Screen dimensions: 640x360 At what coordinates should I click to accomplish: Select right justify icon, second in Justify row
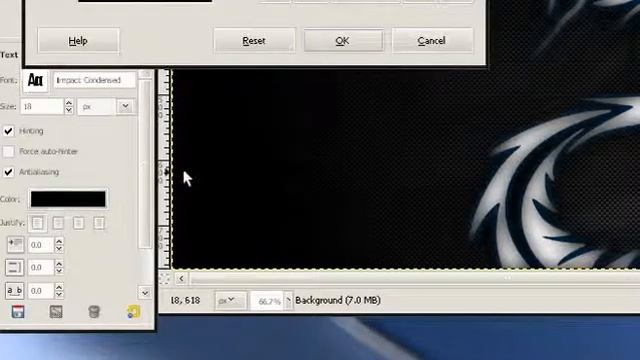(58, 223)
